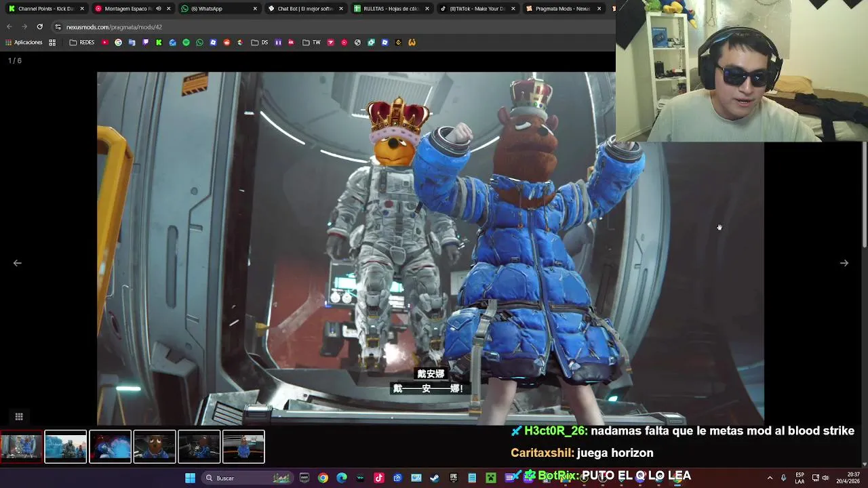868x488 pixels.
Task: Open the YouTube bookmark icon
Action: point(104,42)
